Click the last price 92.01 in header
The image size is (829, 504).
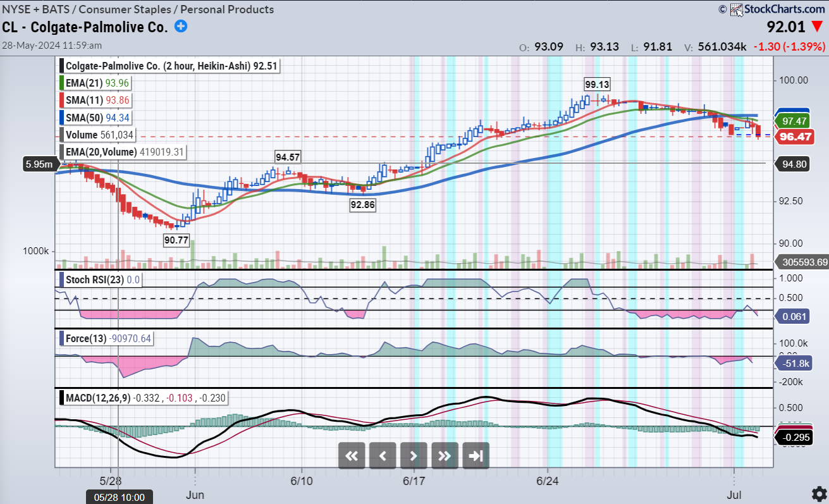pyautogui.click(x=785, y=27)
